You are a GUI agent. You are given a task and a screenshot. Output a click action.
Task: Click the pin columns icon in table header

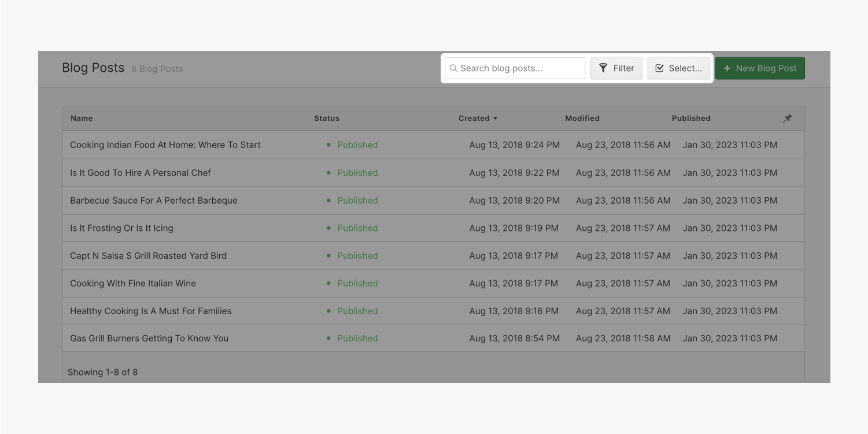point(787,118)
